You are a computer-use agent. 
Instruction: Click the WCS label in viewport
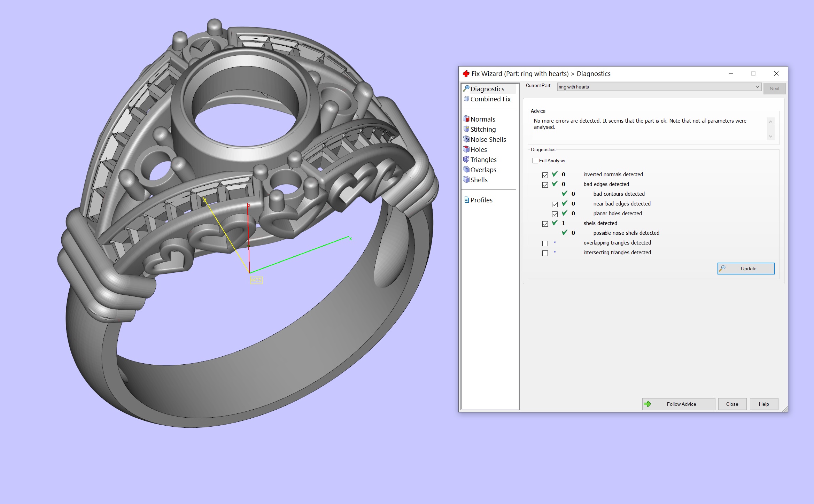pos(256,280)
